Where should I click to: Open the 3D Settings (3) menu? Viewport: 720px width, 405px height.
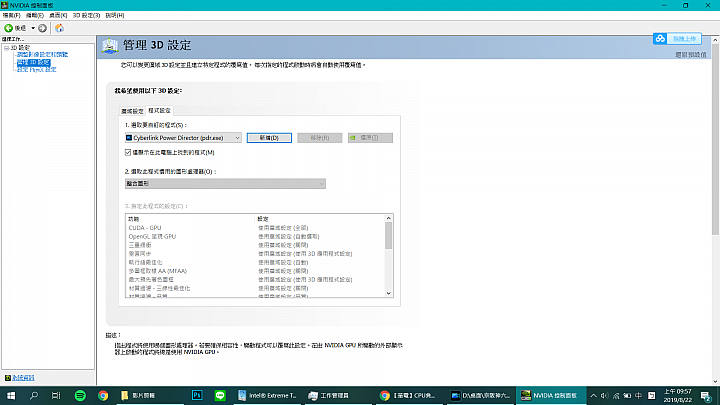click(86, 15)
